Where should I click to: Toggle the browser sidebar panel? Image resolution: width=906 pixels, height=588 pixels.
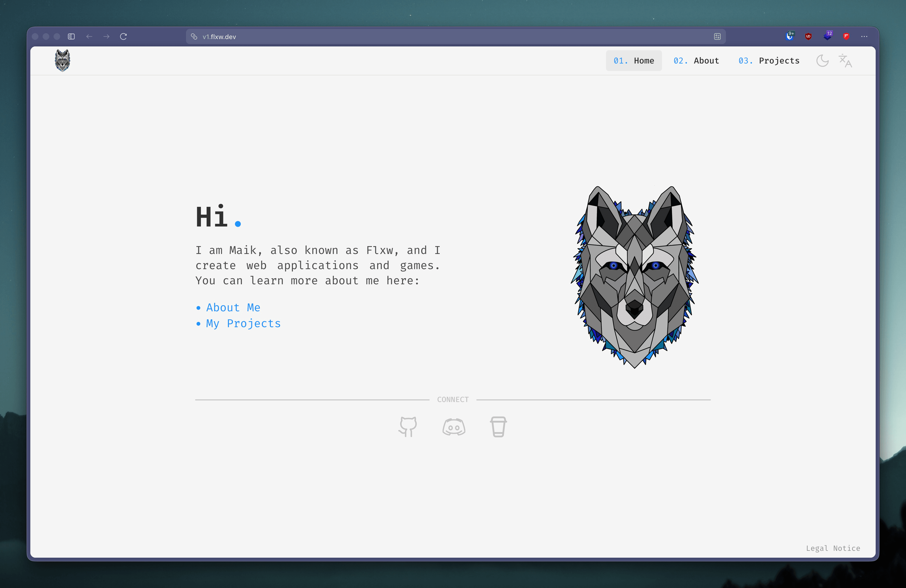coord(71,36)
